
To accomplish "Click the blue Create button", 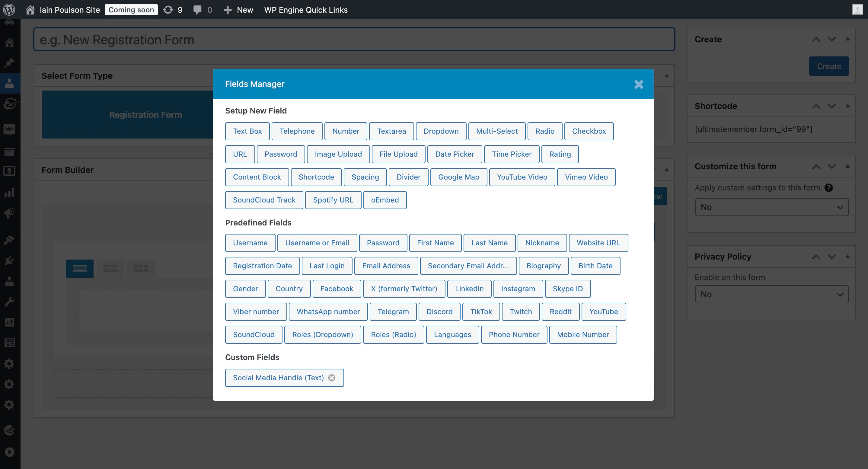I will tap(829, 66).
